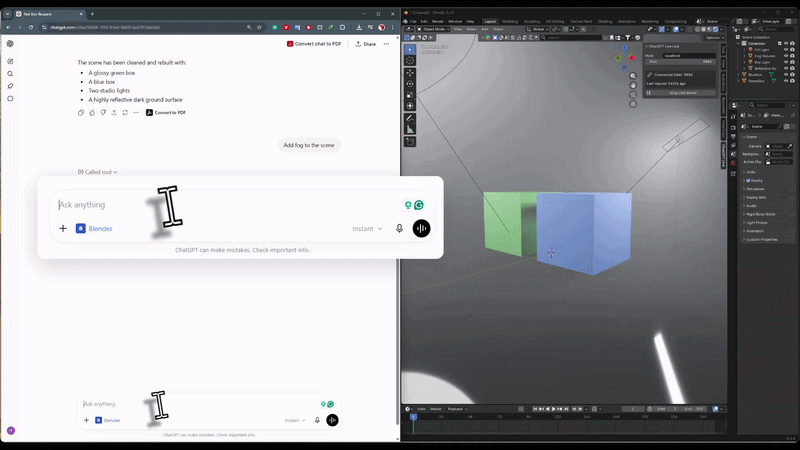Toggle visibility of the Key Light
This screenshot has width=800, height=450.
tap(786, 62)
